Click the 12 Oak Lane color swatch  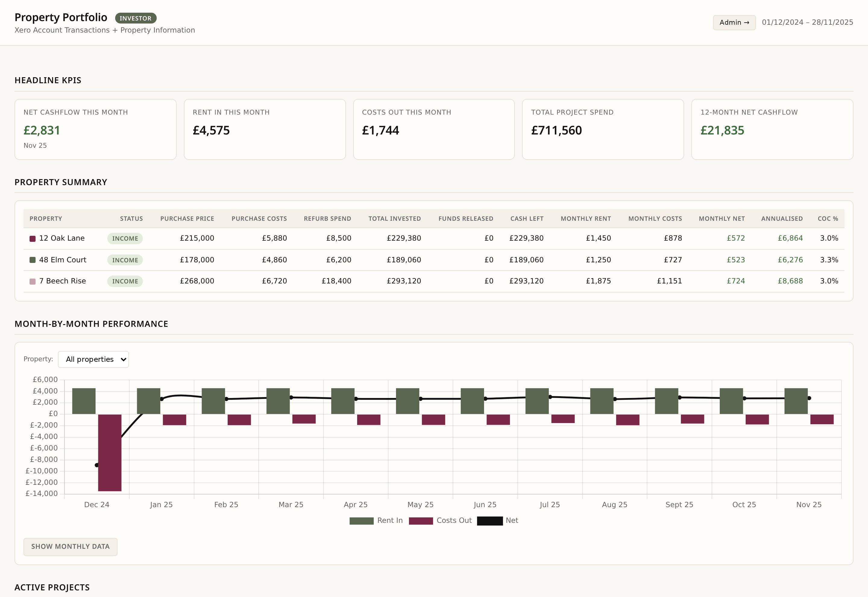[33, 239]
